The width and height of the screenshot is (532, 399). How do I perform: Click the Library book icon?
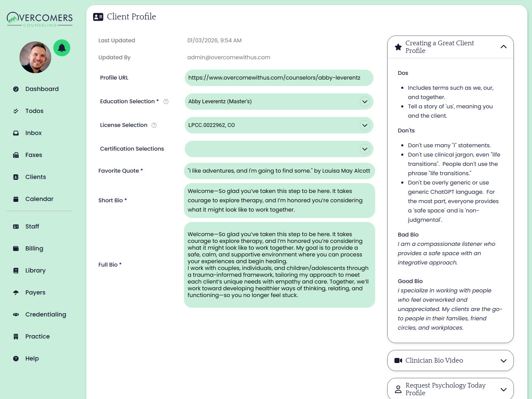click(16, 270)
